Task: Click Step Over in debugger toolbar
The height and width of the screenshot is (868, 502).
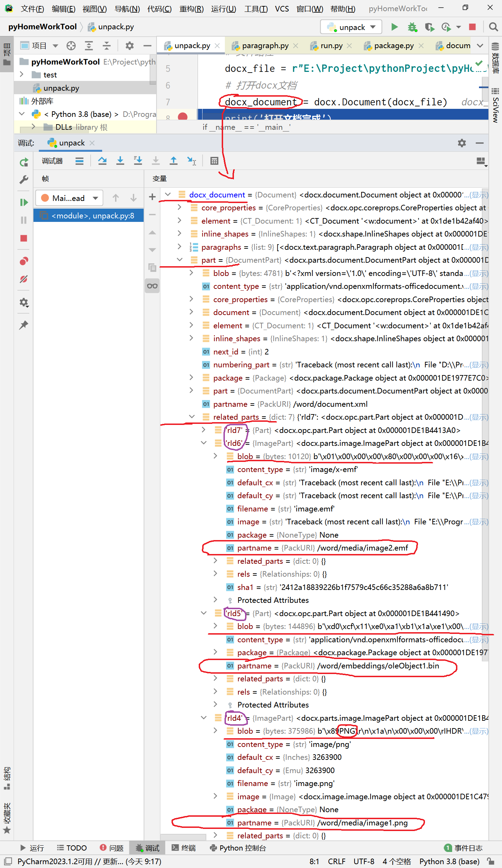Action: click(x=102, y=161)
